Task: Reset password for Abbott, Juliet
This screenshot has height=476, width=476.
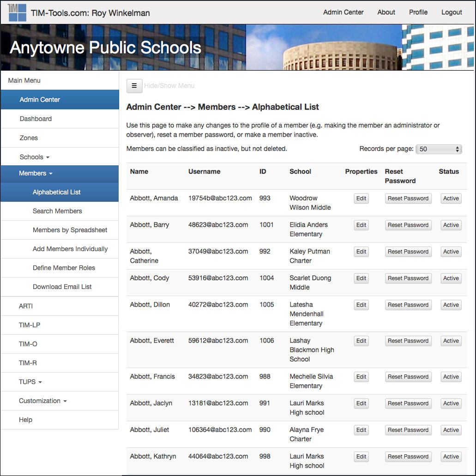Action: click(408, 430)
